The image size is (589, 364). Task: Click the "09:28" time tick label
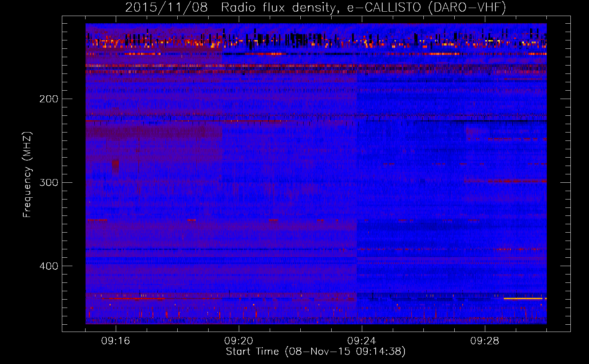[485, 341]
